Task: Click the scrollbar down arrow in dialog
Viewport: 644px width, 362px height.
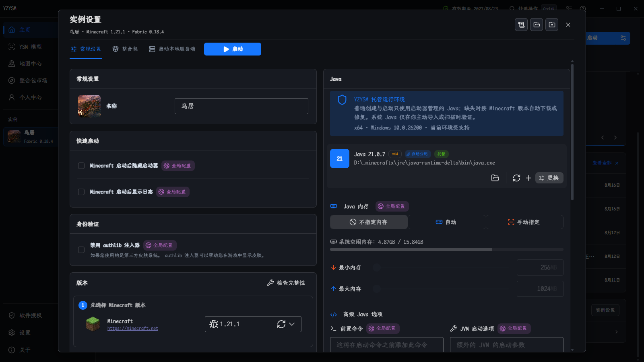Action: point(572,350)
